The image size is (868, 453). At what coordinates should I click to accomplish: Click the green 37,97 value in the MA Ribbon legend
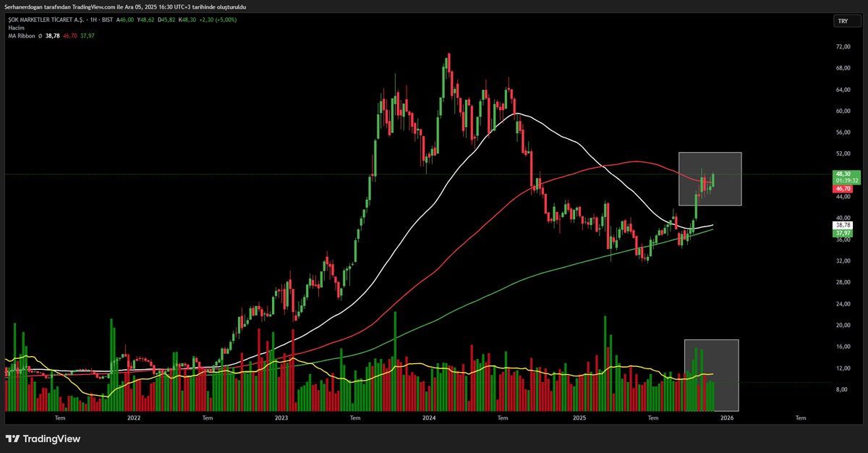pyautogui.click(x=88, y=35)
